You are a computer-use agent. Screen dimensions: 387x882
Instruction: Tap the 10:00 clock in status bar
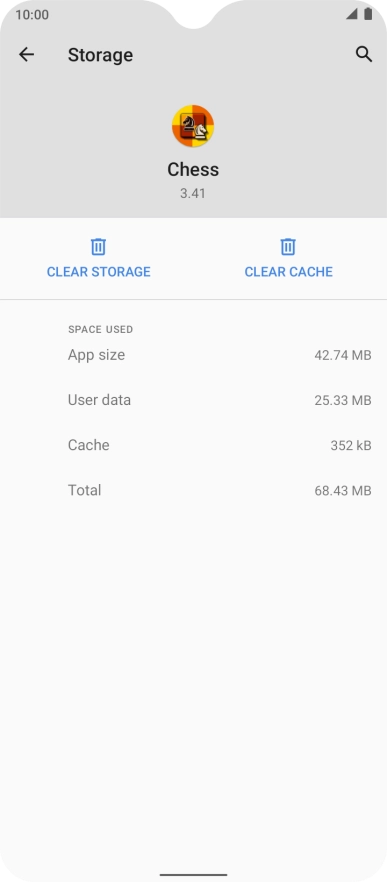click(x=32, y=15)
